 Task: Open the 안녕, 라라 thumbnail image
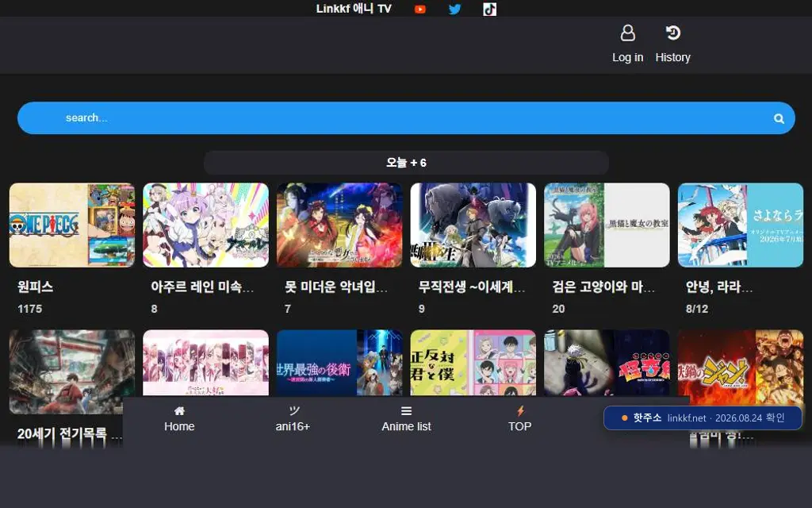[x=741, y=225]
